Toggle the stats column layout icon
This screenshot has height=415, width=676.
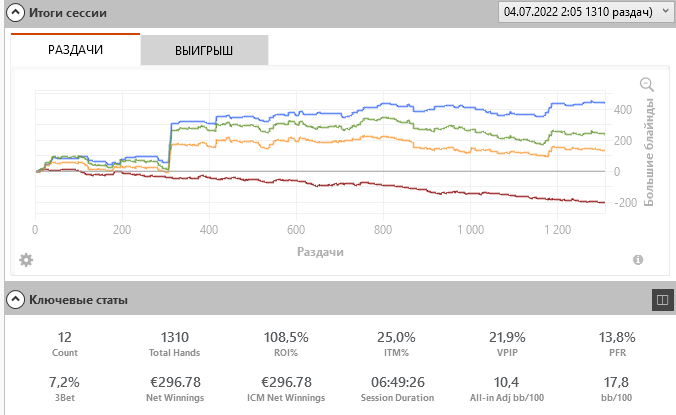[663, 300]
